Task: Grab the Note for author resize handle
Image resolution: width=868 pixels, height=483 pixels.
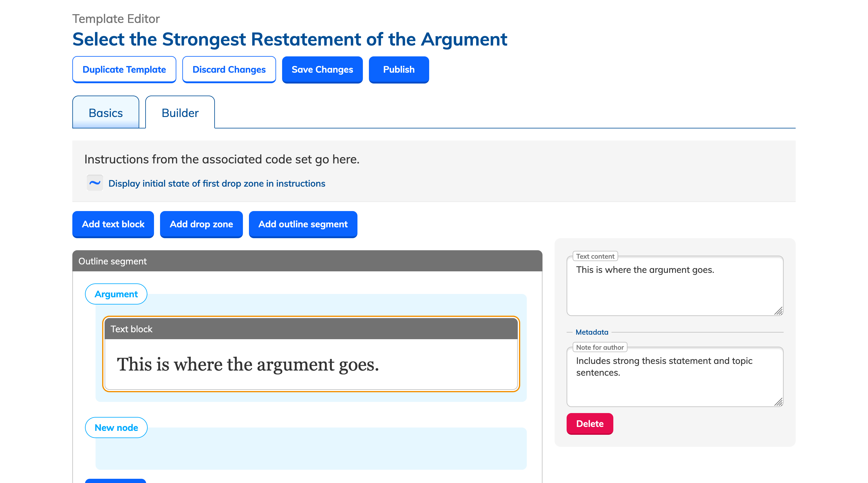Action: (x=778, y=402)
